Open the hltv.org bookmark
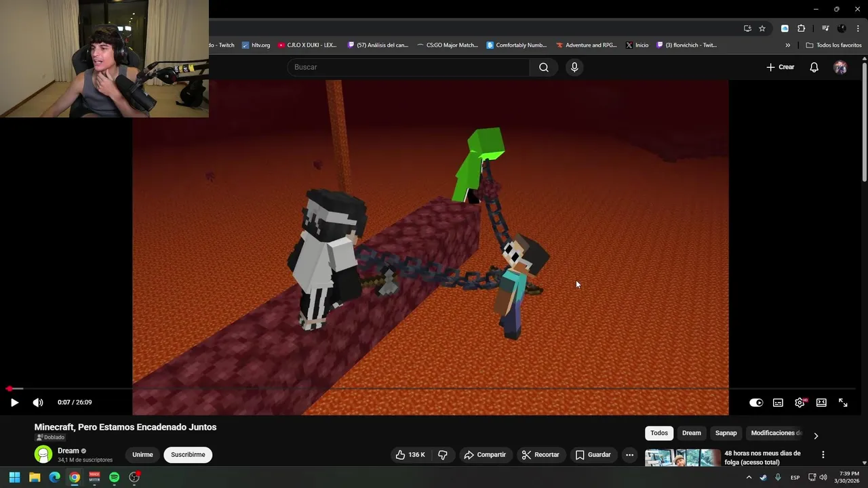The height and width of the screenshot is (488, 868). (x=256, y=45)
